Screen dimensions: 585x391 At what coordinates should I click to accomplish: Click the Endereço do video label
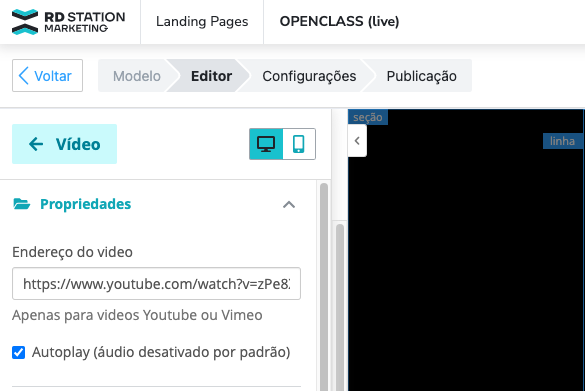tap(72, 252)
